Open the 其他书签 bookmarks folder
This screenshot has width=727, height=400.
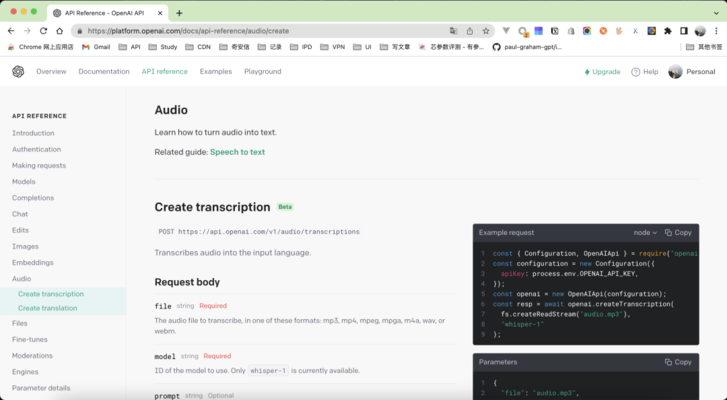click(x=704, y=47)
